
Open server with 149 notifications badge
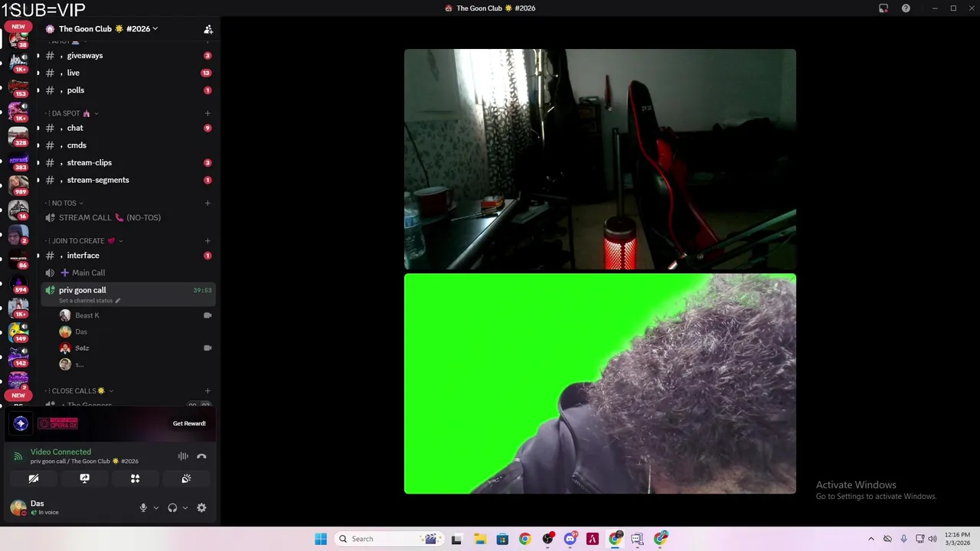pyautogui.click(x=18, y=332)
